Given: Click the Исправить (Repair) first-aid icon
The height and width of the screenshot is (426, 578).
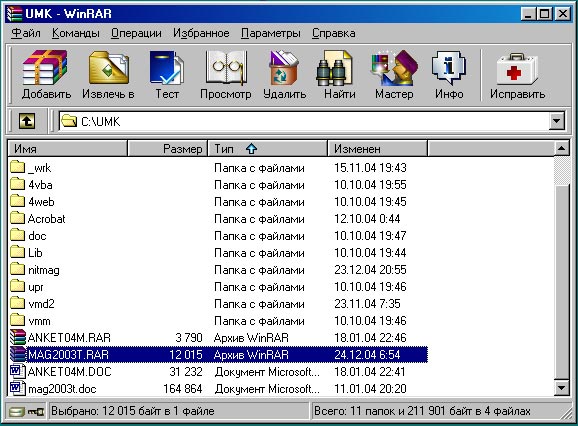Looking at the screenshot, I should tap(517, 69).
